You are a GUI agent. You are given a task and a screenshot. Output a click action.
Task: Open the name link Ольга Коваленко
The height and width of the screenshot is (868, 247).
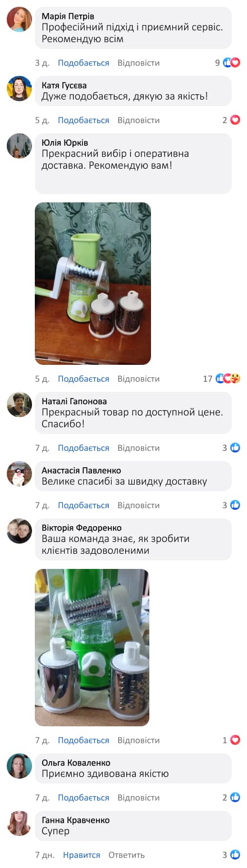click(76, 763)
